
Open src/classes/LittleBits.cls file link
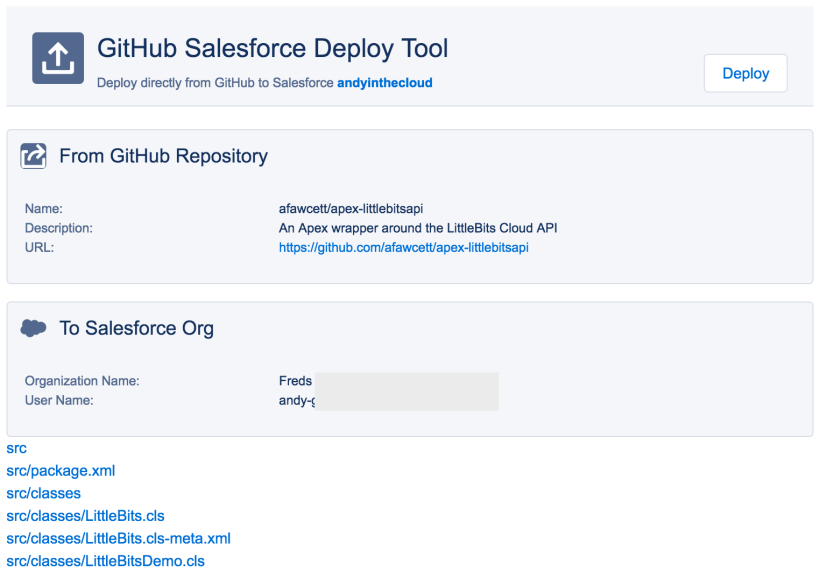pos(85,516)
